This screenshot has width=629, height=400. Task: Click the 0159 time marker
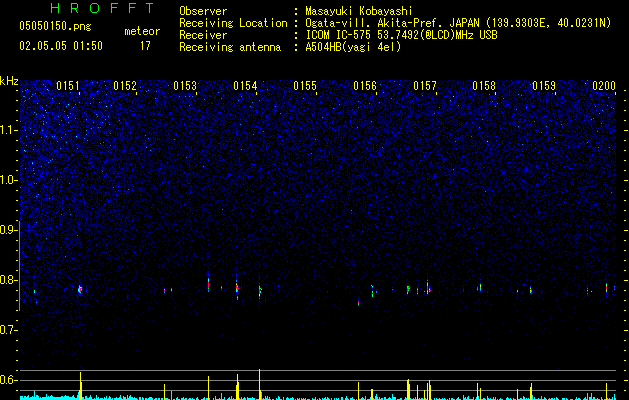(544, 86)
